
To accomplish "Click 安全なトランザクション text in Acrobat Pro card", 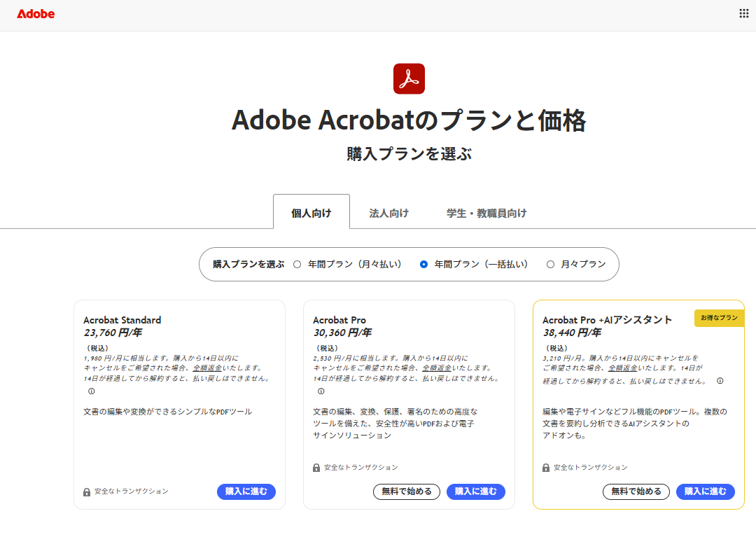I will (361, 467).
